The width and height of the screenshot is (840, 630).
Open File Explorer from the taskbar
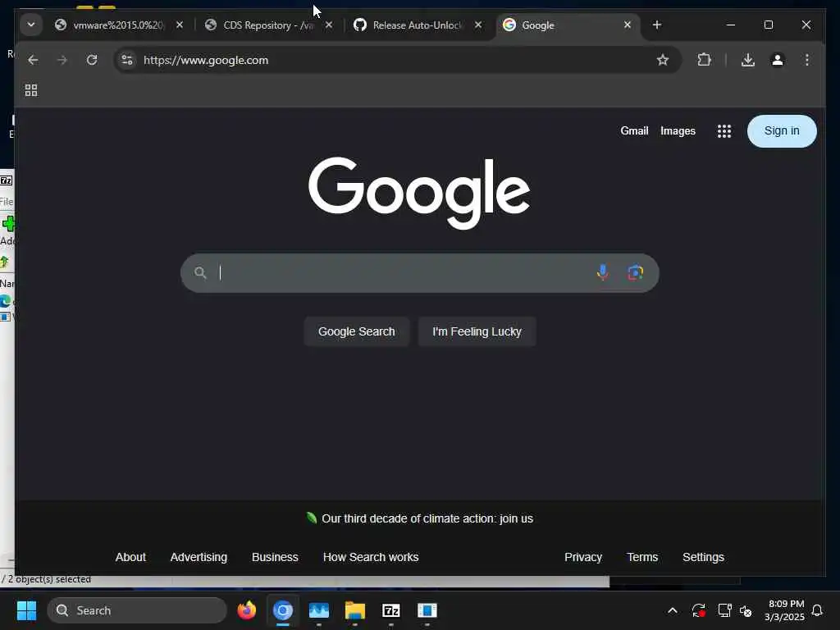coord(354,610)
